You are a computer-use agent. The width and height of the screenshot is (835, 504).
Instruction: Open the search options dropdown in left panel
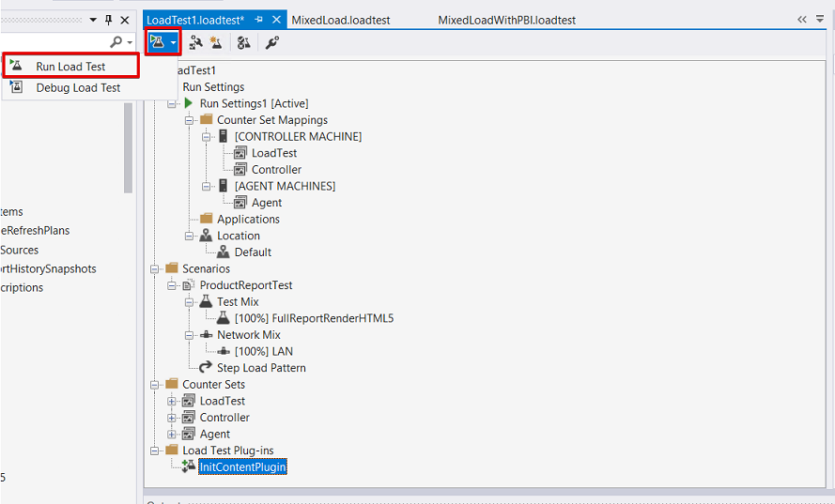click(129, 42)
